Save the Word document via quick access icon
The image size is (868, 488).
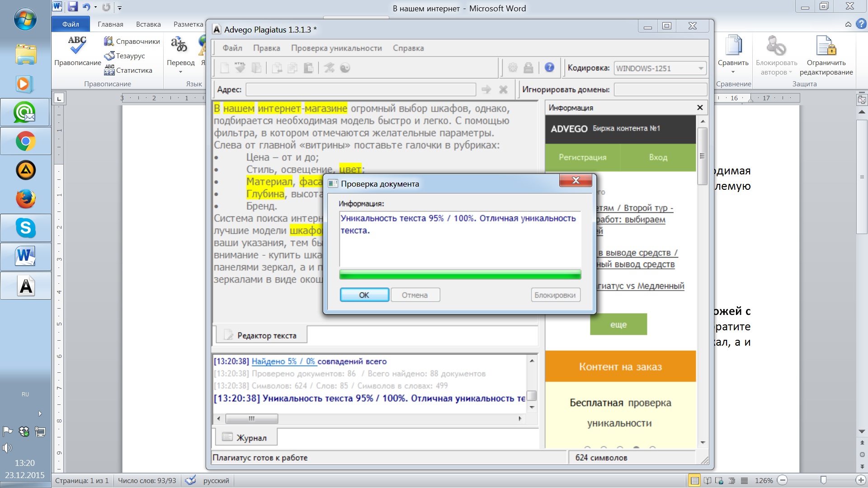coord(73,7)
